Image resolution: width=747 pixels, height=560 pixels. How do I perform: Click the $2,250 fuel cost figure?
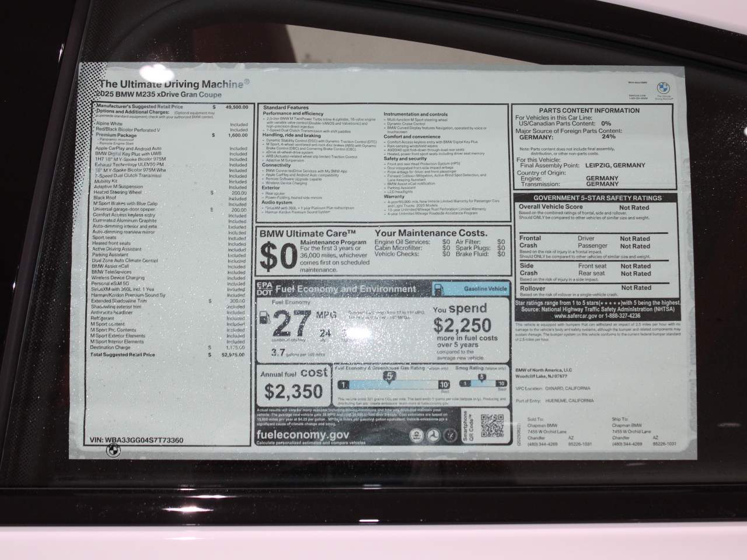pyautogui.click(x=462, y=325)
